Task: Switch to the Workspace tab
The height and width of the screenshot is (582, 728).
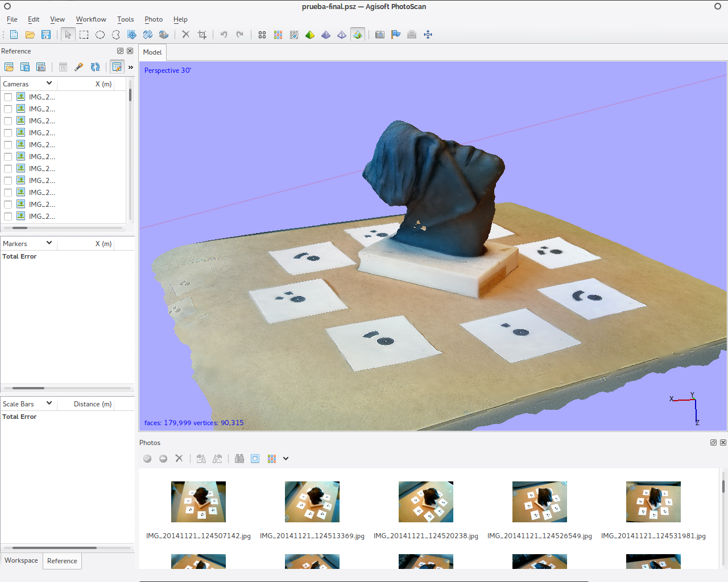Action: click(22, 560)
